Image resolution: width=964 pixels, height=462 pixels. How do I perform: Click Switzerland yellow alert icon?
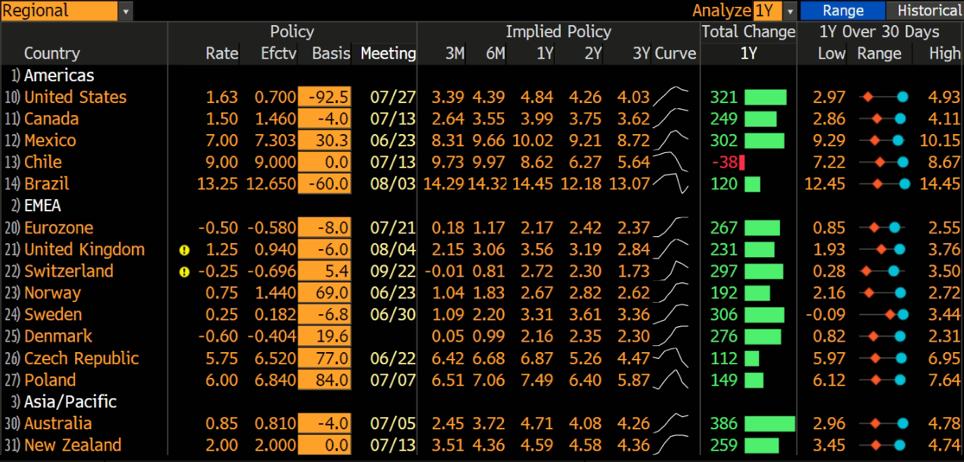tap(183, 272)
